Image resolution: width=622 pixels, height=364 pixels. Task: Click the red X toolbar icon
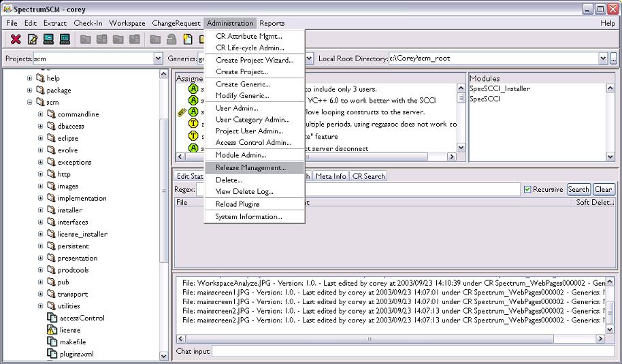pyautogui.click(x=16, y=39)
